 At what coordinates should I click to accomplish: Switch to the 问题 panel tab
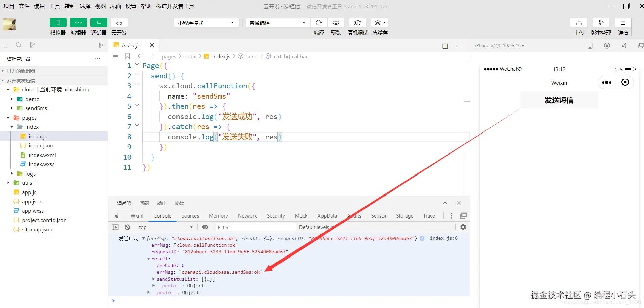[144, 203]
